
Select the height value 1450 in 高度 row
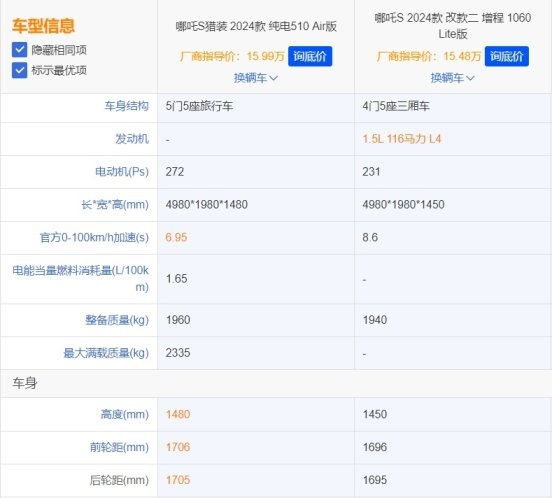point(375,414)
